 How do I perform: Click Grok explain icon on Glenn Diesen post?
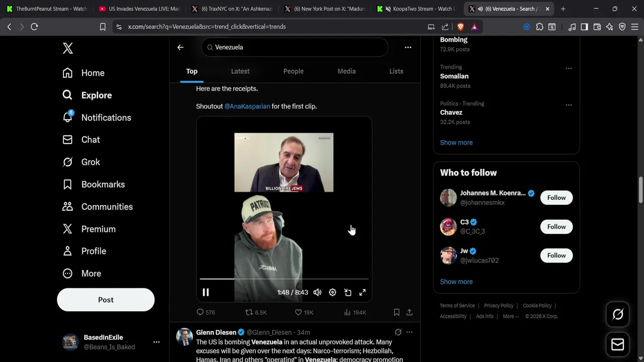pos(398,332)
